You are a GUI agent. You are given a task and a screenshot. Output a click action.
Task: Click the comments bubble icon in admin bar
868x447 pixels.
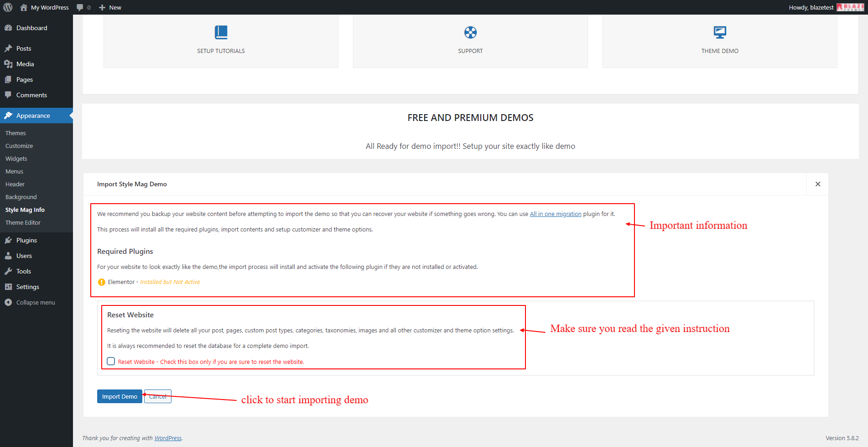(x=80, y=7)
